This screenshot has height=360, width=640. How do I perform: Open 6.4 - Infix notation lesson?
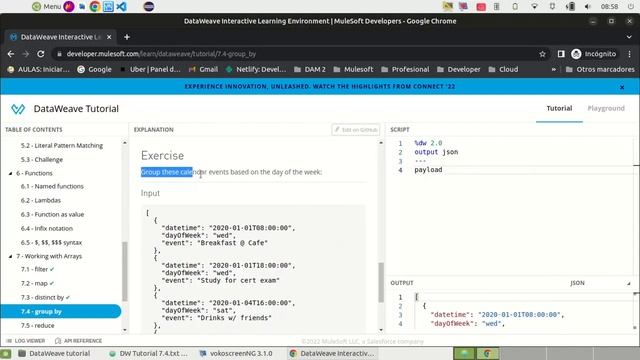click(47, 229)
